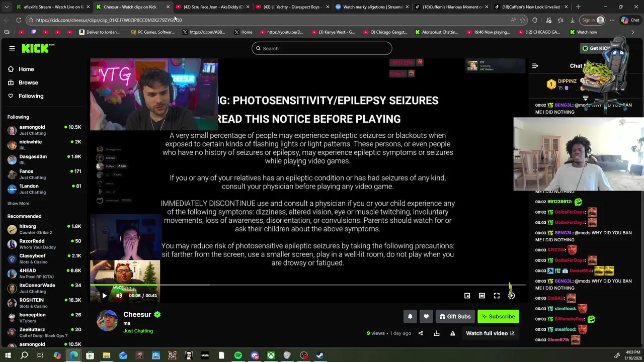The image size is (644, 362).
Task: Open the Kick hamburger sidebar menu
Action: pos(12,48)
